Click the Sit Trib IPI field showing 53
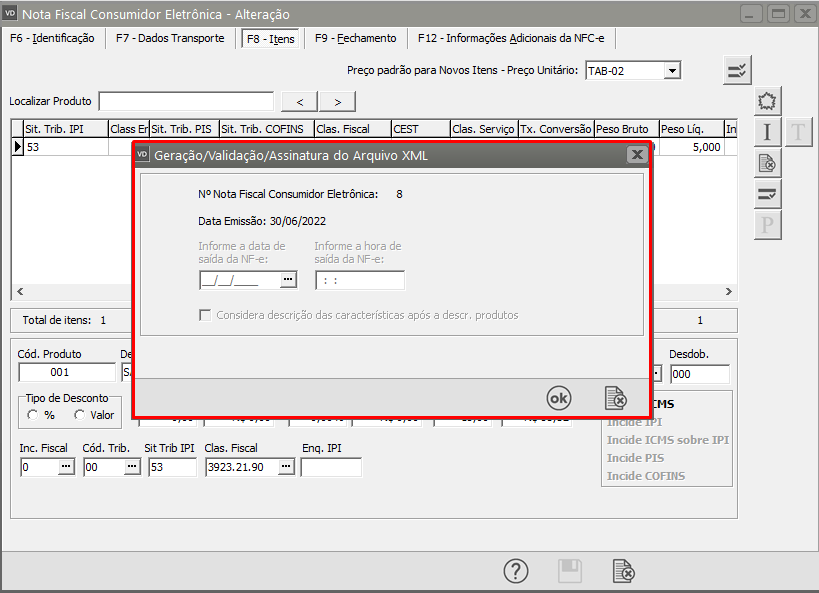 172,467
